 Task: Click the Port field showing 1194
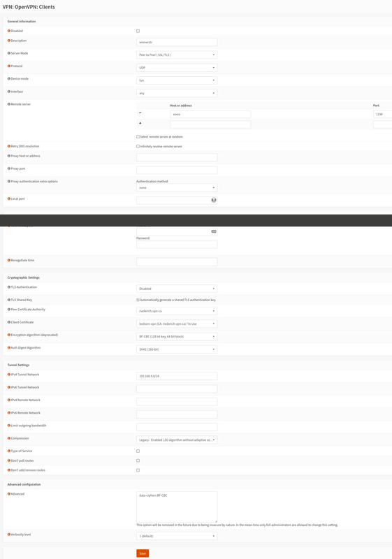[x=383, y=114]
